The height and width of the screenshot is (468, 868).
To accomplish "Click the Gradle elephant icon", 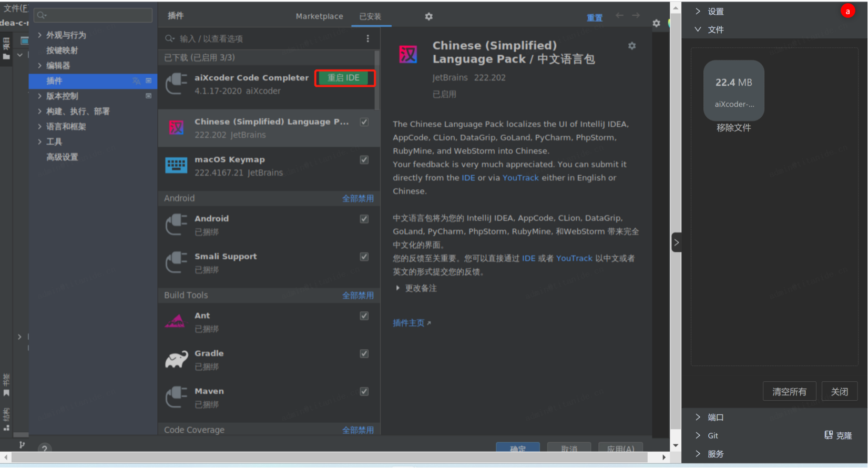I will point(176,359).
